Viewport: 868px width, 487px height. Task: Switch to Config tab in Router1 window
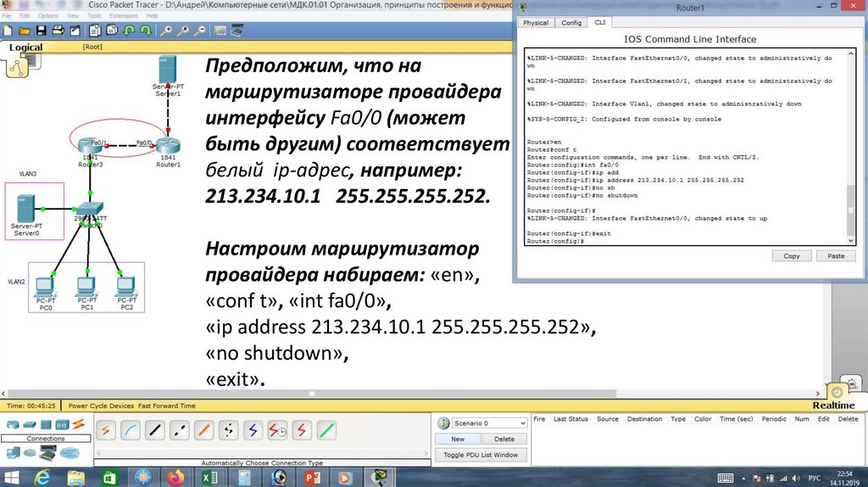click(570, 23)
